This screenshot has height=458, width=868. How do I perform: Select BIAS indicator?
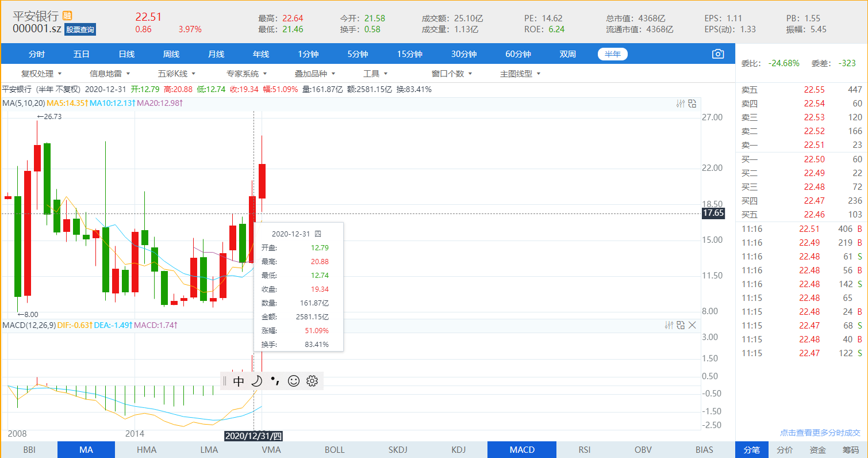pos(704,450)
